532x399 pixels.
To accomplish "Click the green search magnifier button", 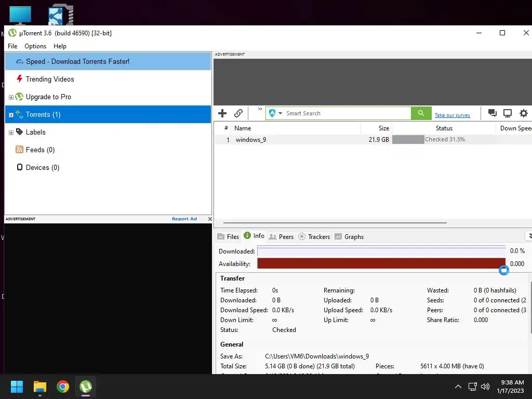I will click(421, 113).
